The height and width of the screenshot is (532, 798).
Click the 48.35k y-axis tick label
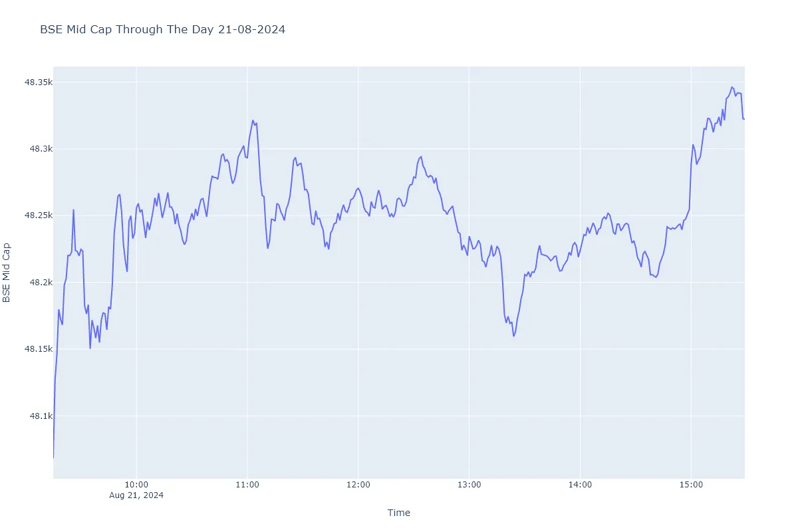[38, 82]
